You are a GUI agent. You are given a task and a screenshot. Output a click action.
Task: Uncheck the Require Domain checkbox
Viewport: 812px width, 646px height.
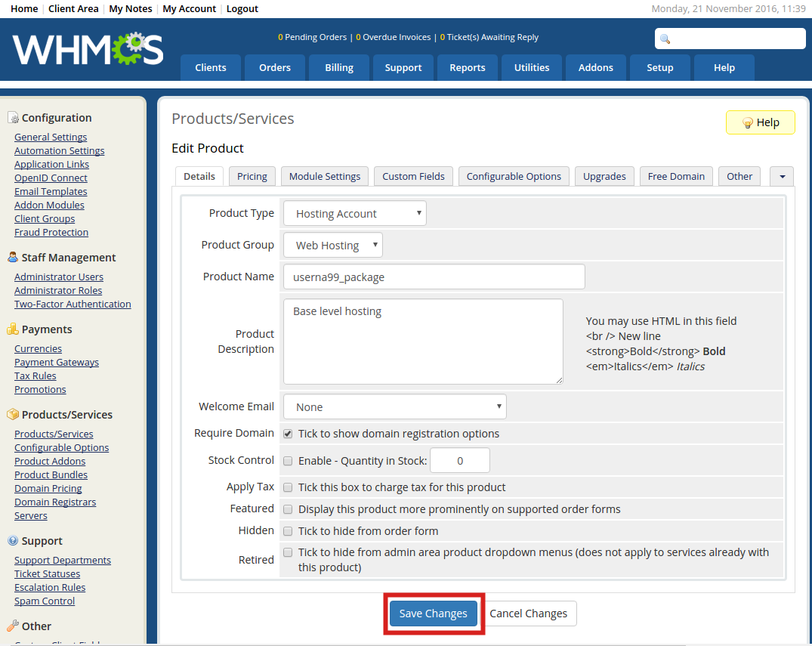(288, 434)
